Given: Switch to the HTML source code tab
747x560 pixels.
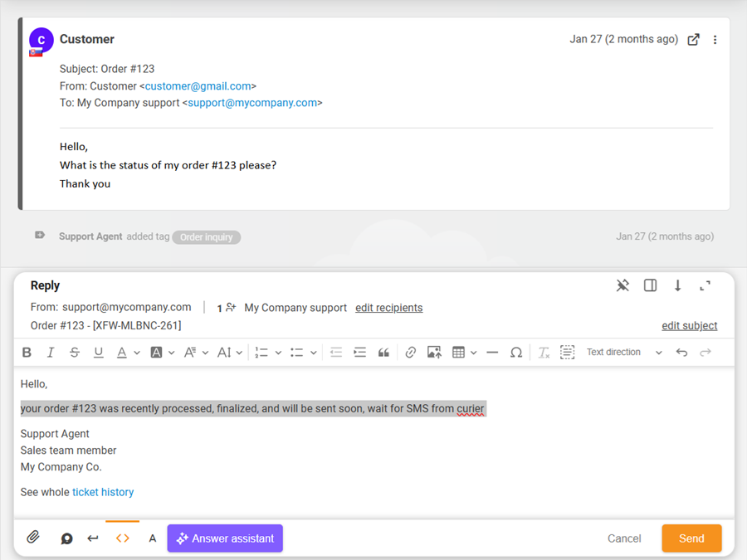Looking at the screenshot, I should pyautogui.click(x=123, y=538).
